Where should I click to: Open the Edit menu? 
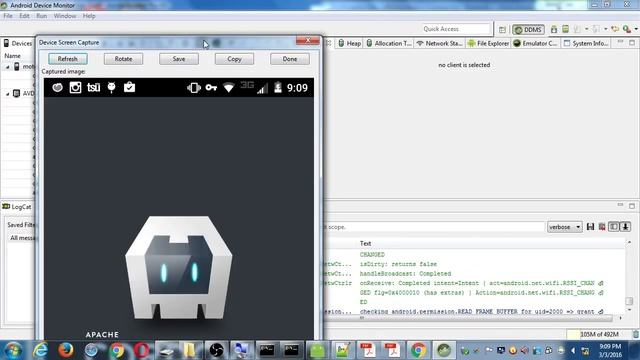coord(24,16)
